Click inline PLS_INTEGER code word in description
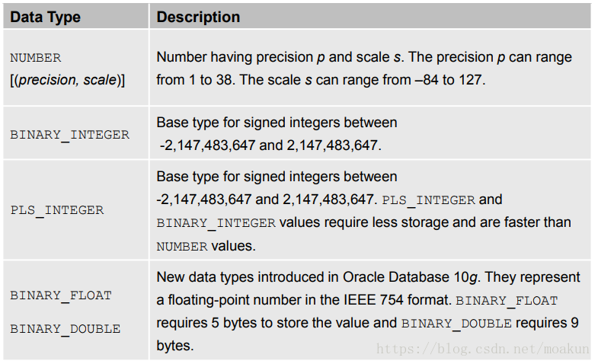The height and width of the screenshot is (364, 598). pos(429,200)
